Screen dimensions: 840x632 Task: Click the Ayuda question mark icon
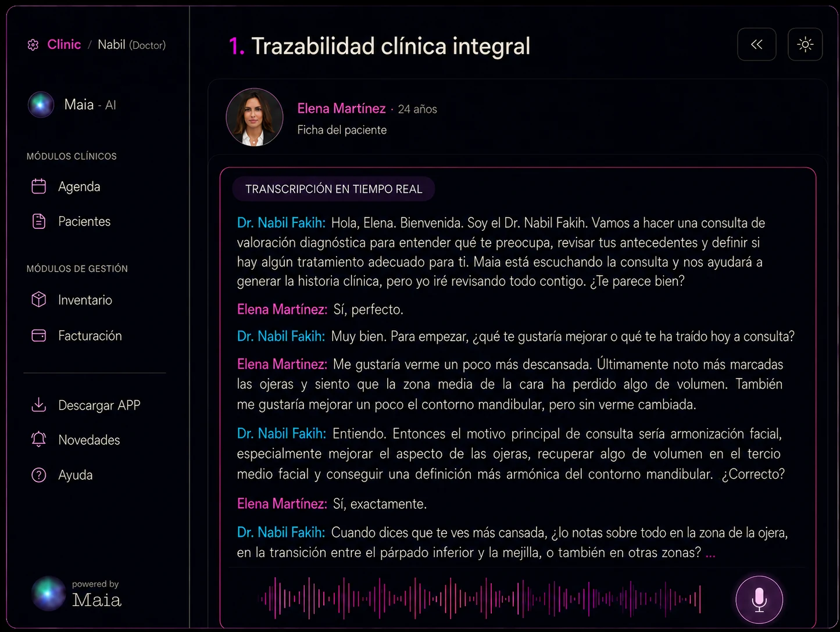(x=39, y=475)
